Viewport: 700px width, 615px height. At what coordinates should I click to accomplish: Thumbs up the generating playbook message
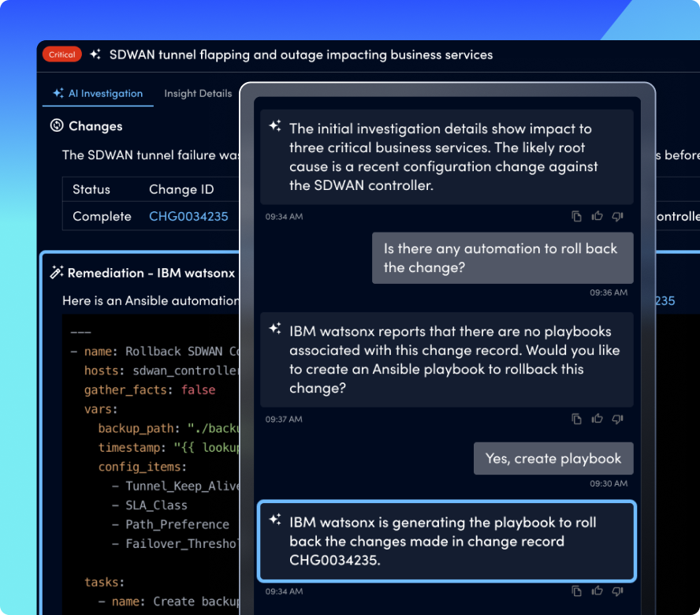597,591
